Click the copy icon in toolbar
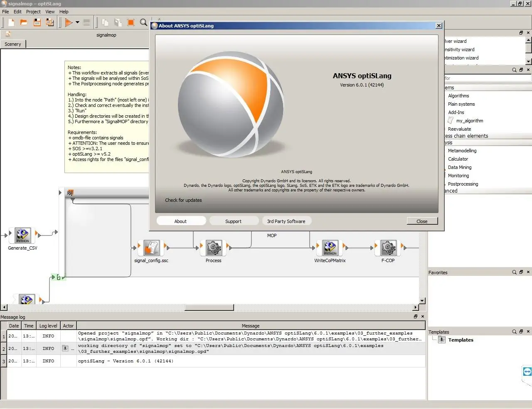 point(105,22)
